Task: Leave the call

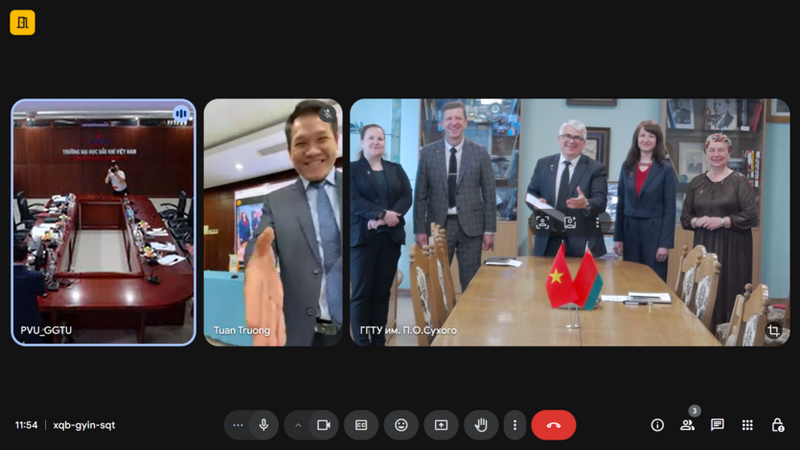Action: coord(554,425)
